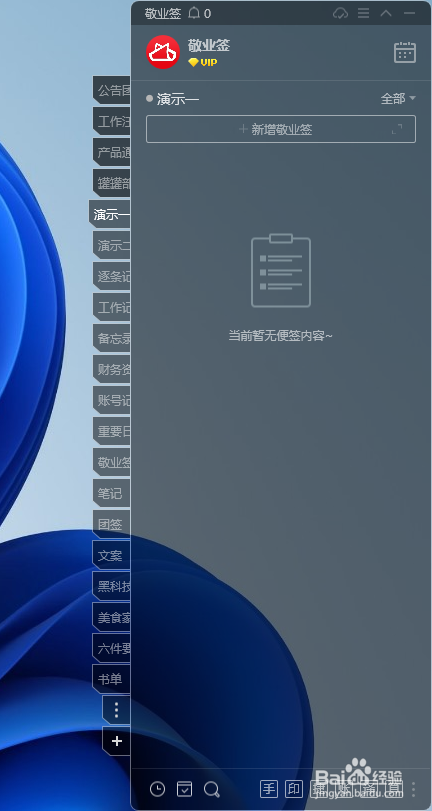This screenshot has height=811, width=432.
Task: Switch to the 公告 category tab
Action: (112, 91)
